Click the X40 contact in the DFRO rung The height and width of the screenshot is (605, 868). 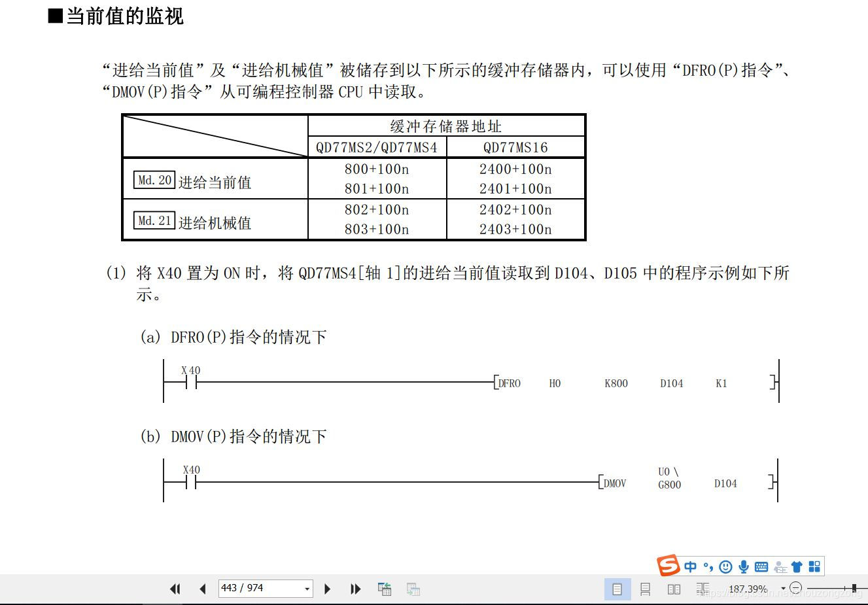[x=191, y=378]
